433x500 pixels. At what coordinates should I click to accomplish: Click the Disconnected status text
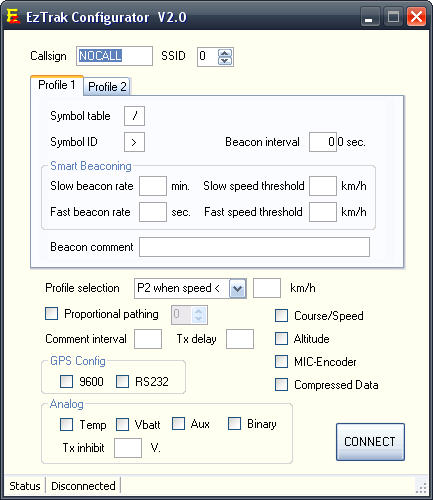point(83,486)
